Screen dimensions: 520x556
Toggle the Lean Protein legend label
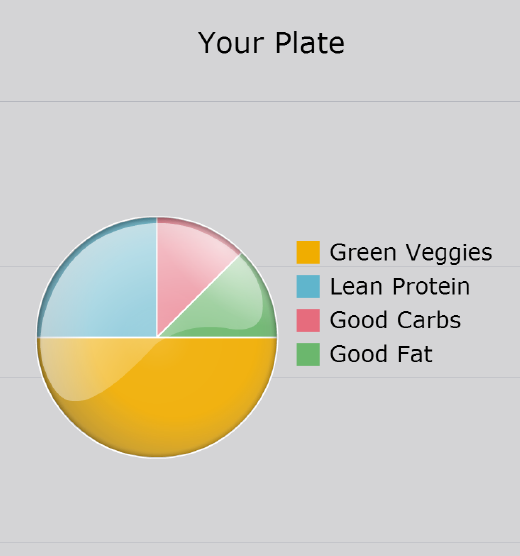400,287
